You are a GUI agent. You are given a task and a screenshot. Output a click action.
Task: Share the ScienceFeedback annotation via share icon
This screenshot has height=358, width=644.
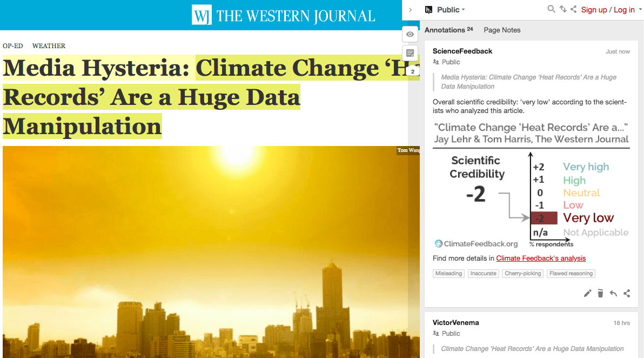(627, 293)
